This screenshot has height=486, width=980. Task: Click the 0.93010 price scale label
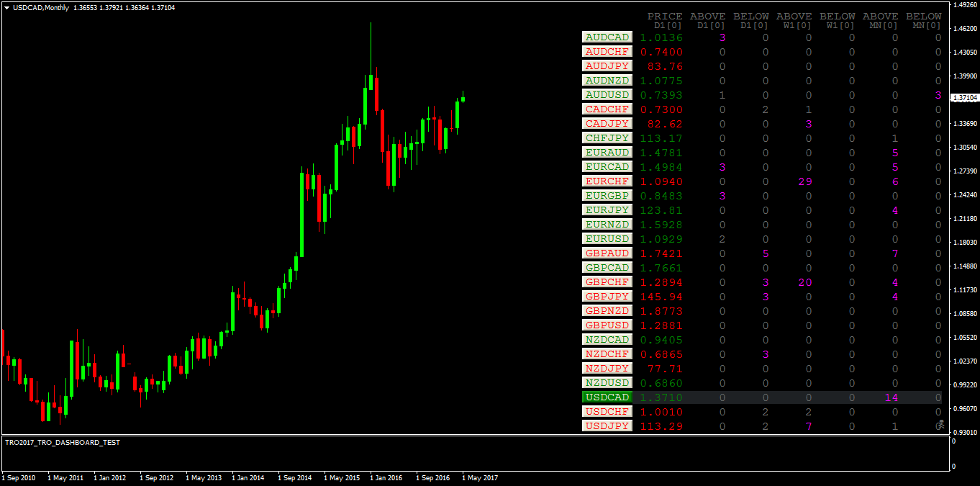[x=966, y=432]
